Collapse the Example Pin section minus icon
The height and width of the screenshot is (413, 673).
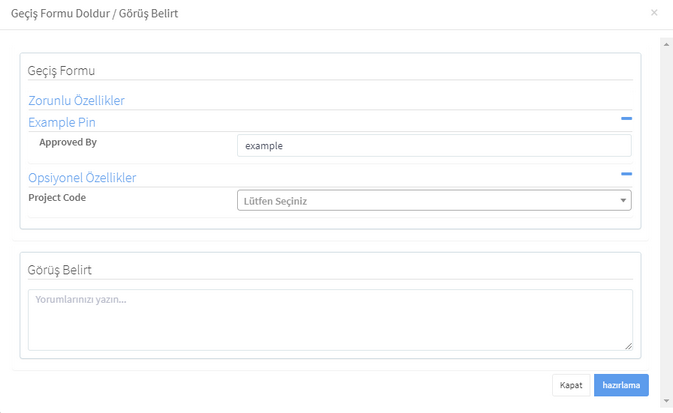(626, 118)
